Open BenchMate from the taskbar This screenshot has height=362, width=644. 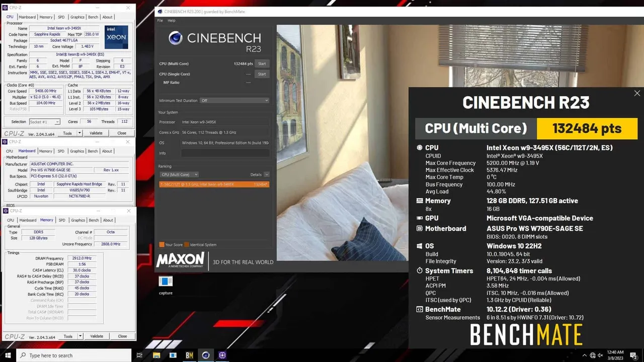click(190, 355)
